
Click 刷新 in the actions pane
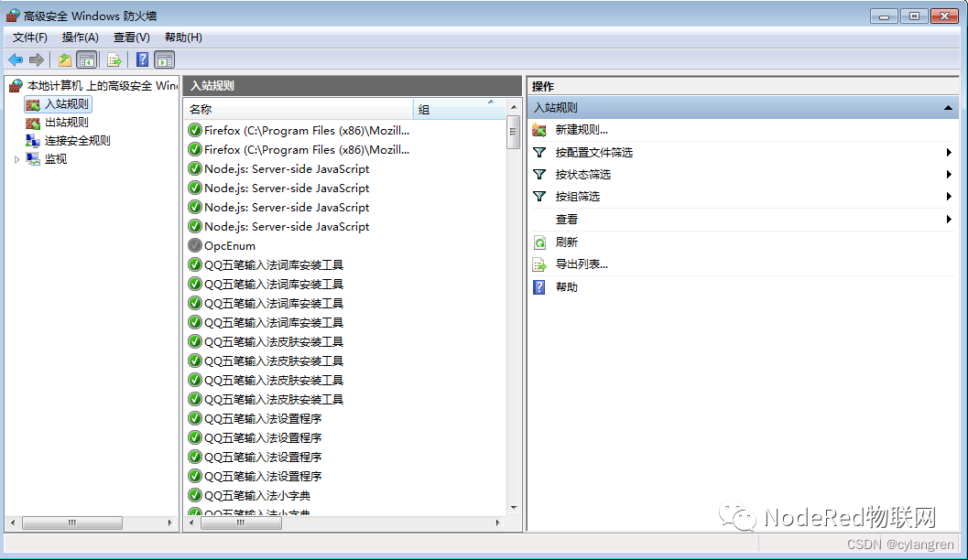[x=567, y=242]
